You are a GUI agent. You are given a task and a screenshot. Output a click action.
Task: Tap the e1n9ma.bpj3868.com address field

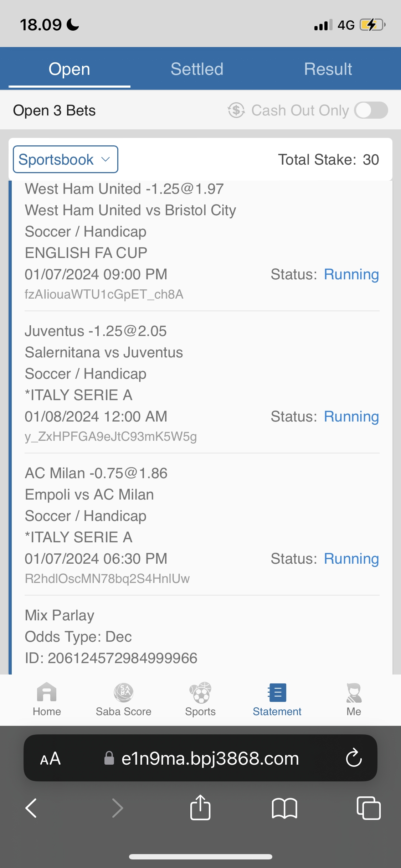click(x=210, y=759)
